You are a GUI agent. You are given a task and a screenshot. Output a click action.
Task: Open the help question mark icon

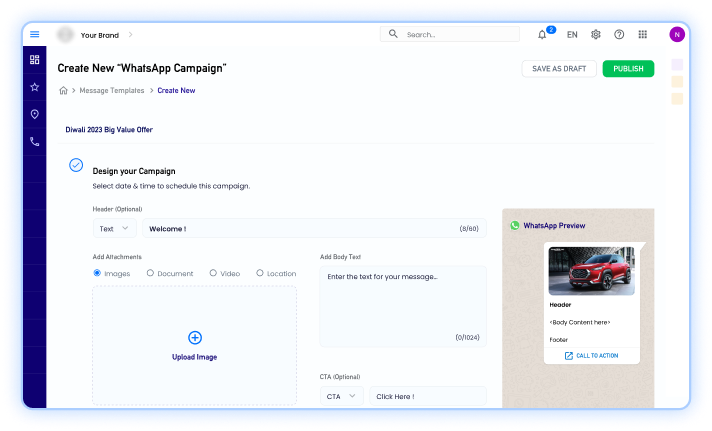pyautogui.click(x=619, y=35)
